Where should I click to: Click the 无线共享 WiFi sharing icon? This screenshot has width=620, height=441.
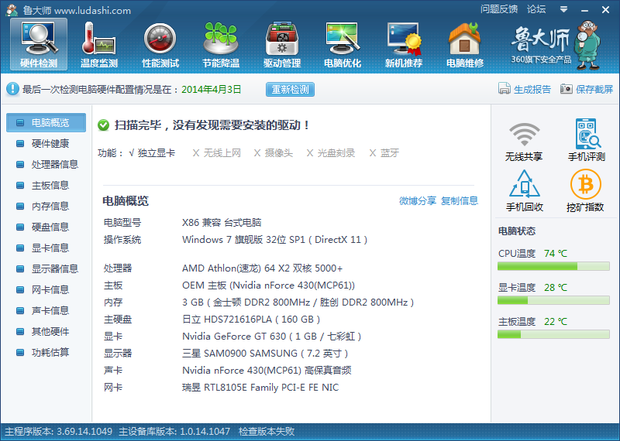524,140
